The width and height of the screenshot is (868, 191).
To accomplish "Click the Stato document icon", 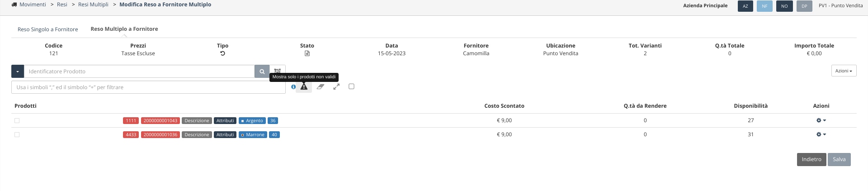I will pyautogui.click(x=307, y=53).
